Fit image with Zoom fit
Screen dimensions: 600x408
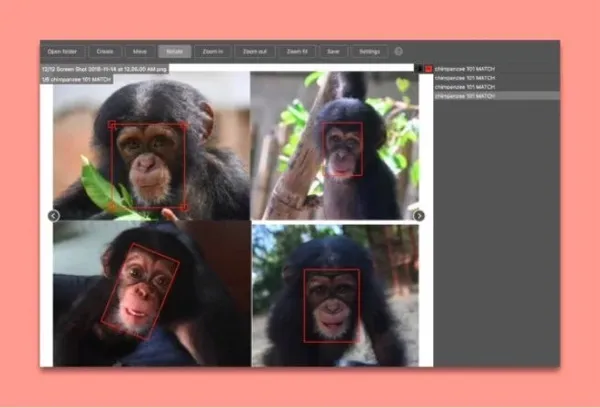[x=297, y=51]
